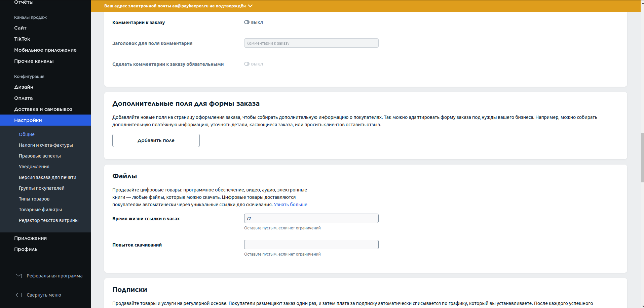The width and height of the screenshot is (644, 308).
Task: Open Версия заказа для печати
Action: pos(47,177)
